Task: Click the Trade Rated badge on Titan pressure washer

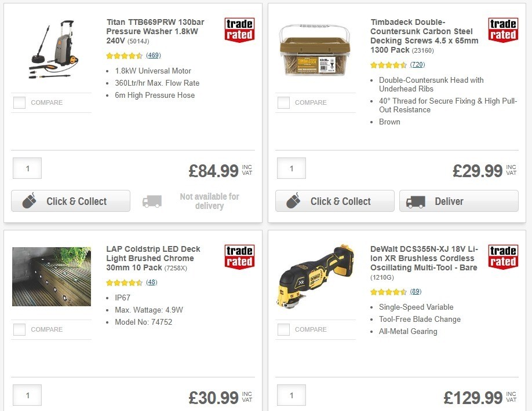Action: 239,30
